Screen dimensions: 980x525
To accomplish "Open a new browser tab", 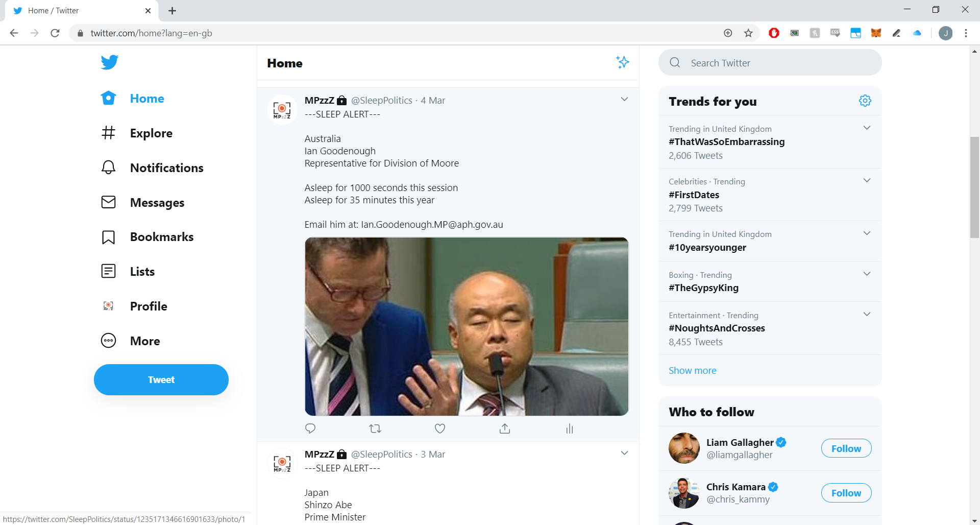I will pos(172,11).
